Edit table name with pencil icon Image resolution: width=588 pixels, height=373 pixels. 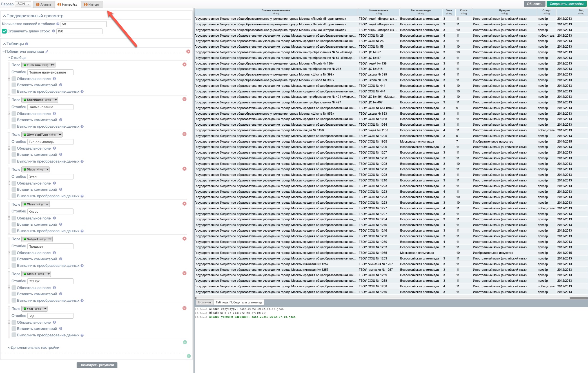pos(47,52)
